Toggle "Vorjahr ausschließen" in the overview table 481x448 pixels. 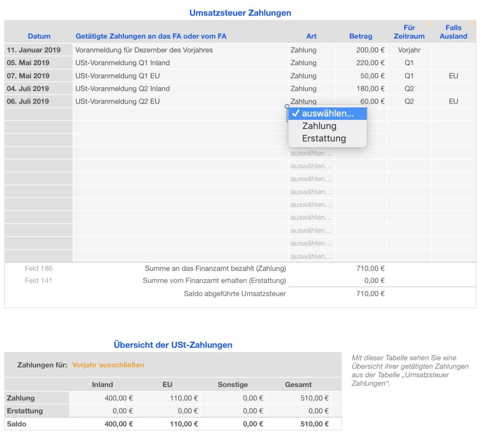pos(109,365)
